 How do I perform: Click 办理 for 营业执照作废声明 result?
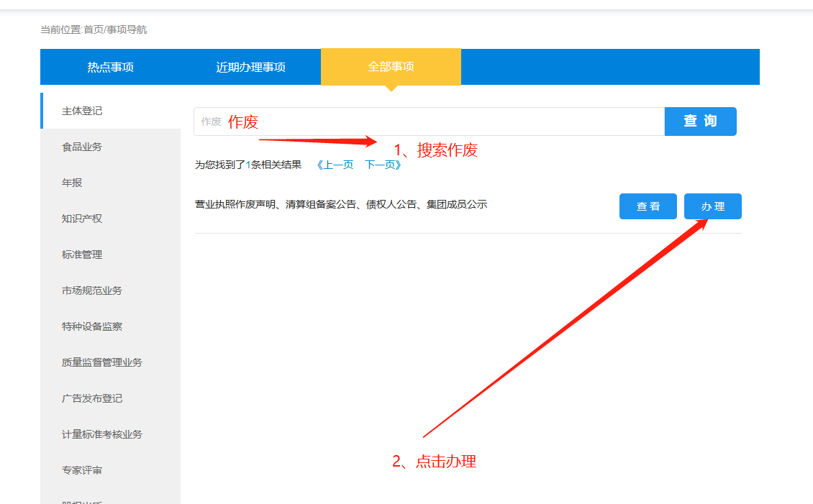[712, 206]
